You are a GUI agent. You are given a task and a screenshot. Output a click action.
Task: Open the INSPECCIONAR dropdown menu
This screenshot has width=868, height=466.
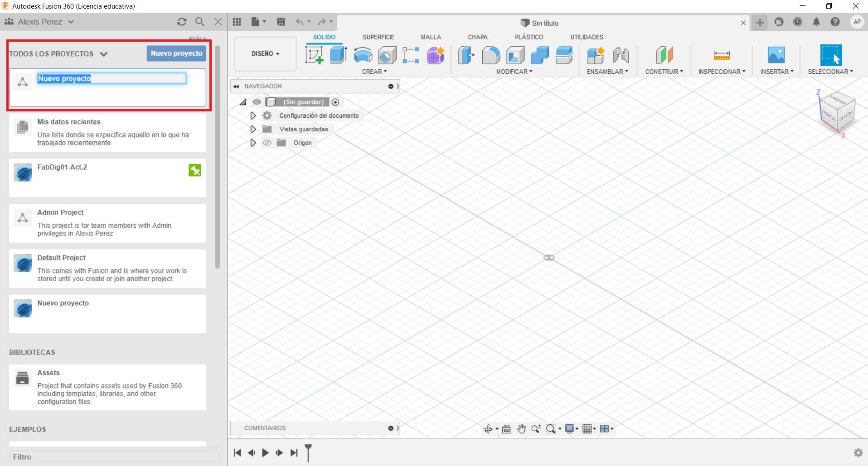coord(722,72)
